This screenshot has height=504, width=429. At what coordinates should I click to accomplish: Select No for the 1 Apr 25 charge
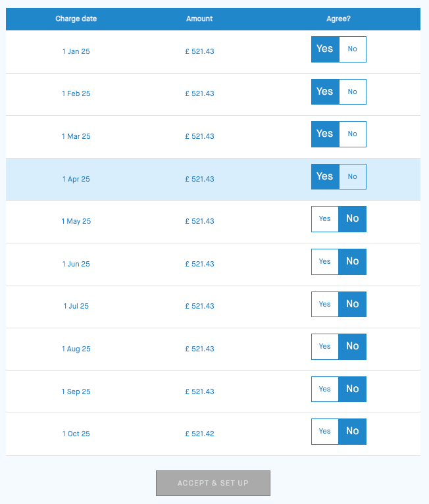(x=353, y=177)
